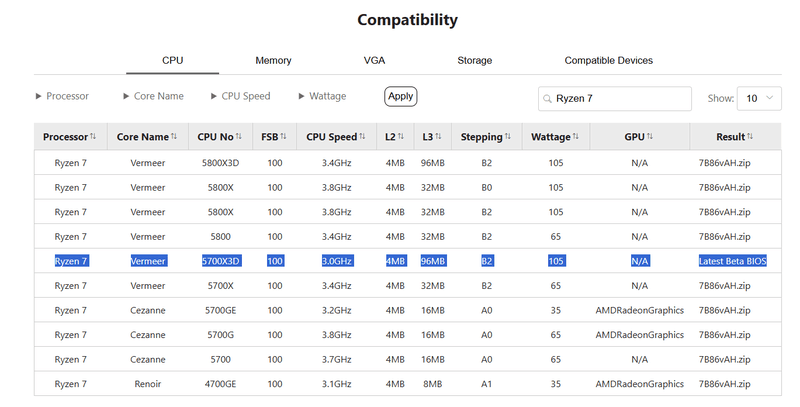This screenshot has height=407, width=800.
Task: Sort by Processor column sort icon
Action: 93,136
